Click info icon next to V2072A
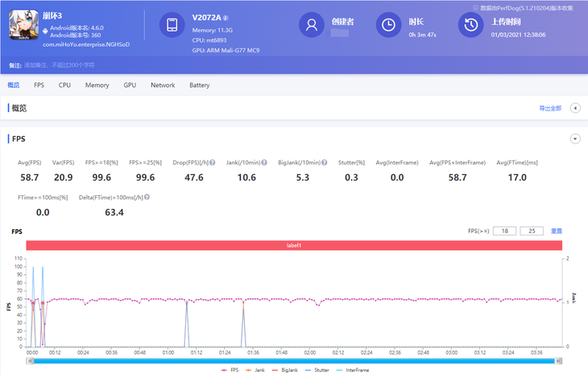 coord(226,18)
